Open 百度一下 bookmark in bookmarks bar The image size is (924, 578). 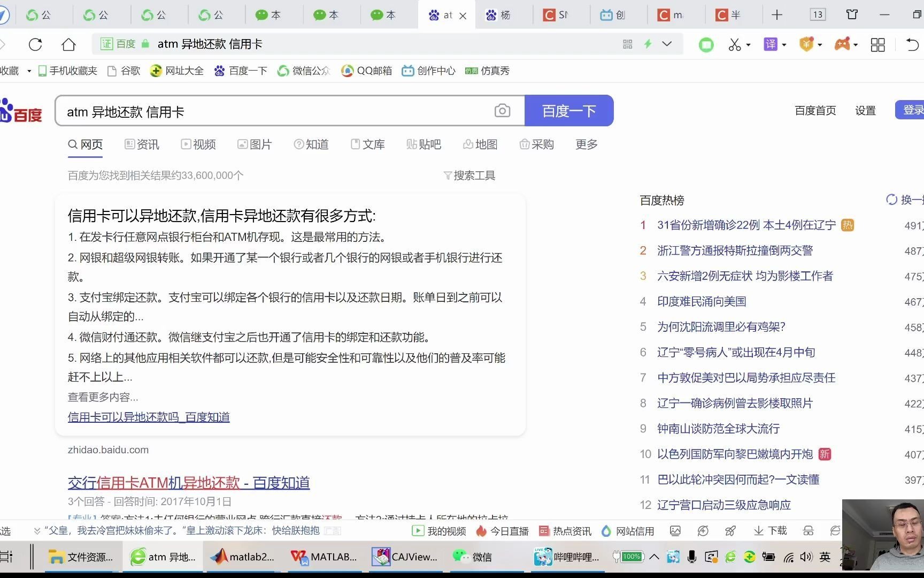tap(241, 71)
